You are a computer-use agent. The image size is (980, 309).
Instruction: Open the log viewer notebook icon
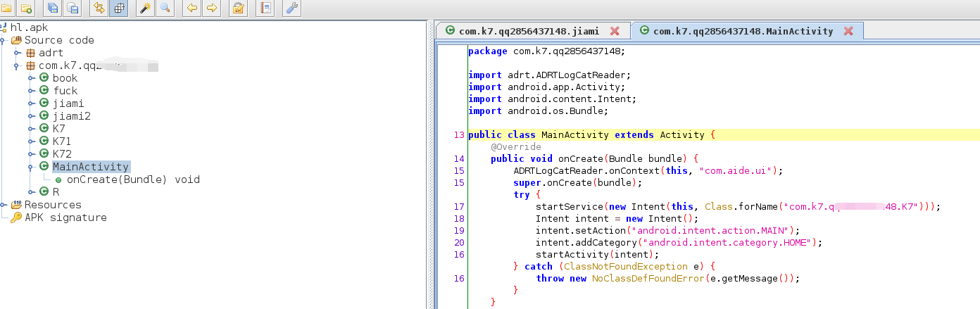point(265,8)
